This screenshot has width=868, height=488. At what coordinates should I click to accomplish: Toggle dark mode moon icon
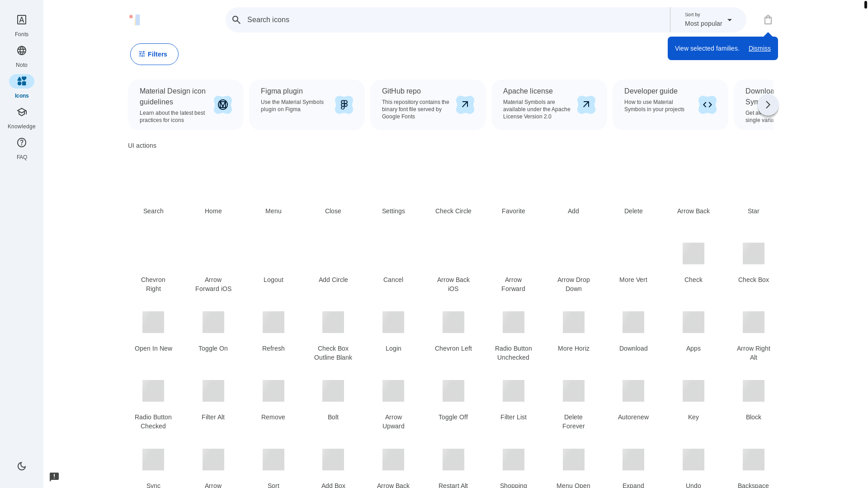[x=21, y=466]
